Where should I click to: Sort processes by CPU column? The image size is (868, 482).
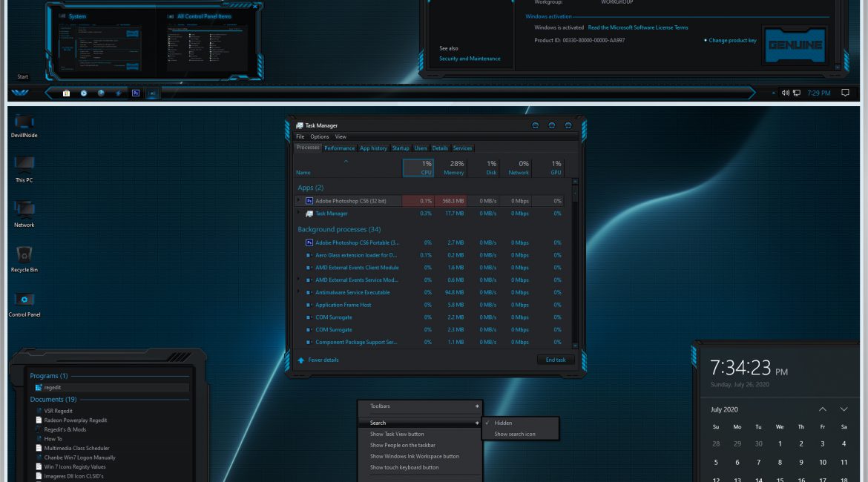418,168
